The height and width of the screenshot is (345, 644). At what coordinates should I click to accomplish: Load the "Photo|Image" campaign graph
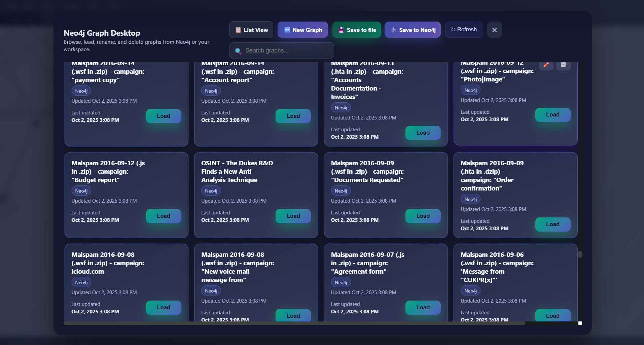point(553,115)
